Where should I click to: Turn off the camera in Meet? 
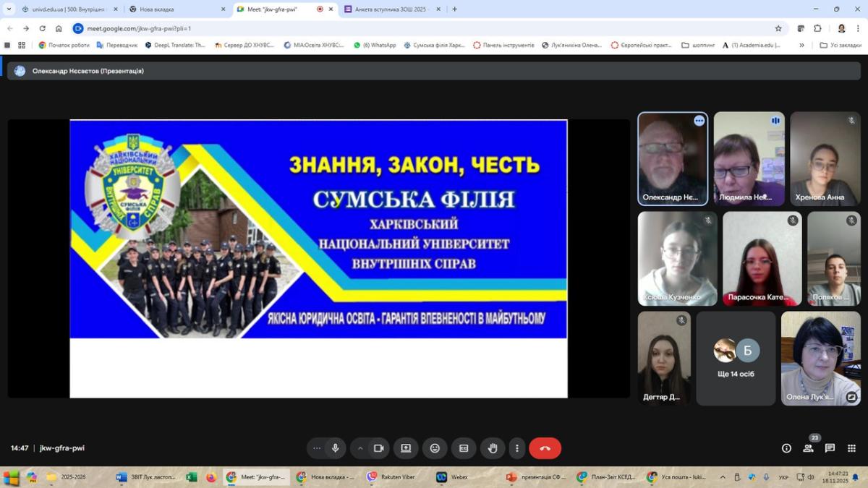378,448
